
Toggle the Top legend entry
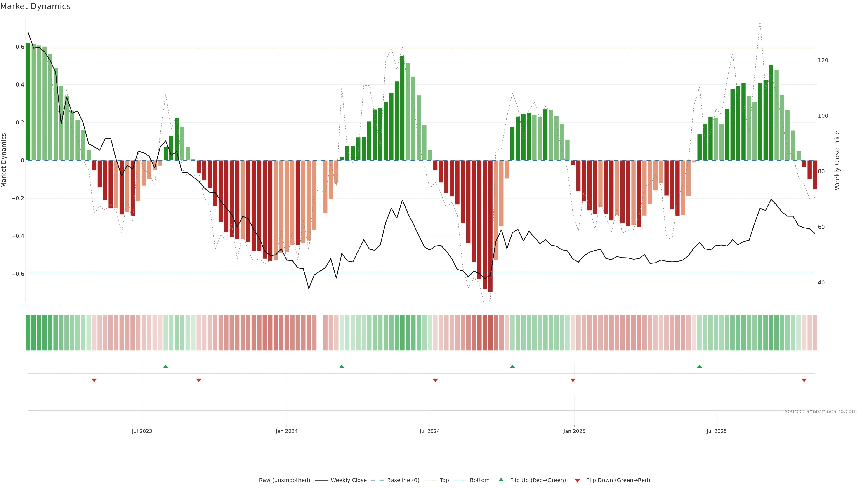[444, 480]
